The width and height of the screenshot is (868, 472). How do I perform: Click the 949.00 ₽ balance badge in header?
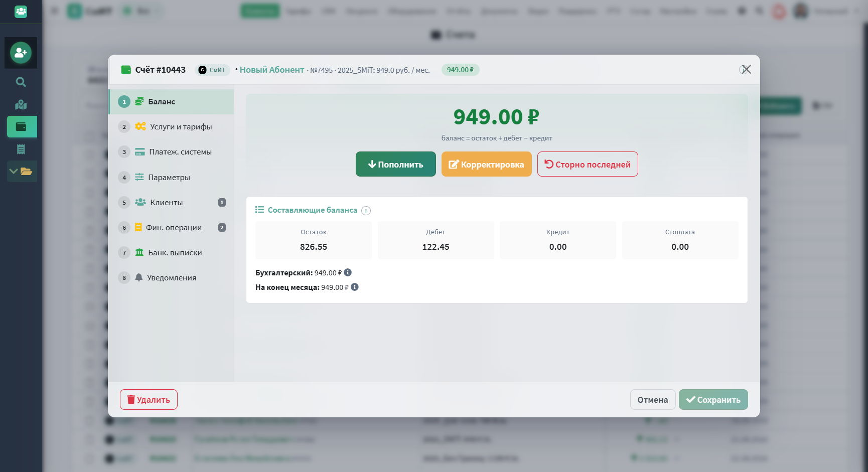[x=461, y=70]
